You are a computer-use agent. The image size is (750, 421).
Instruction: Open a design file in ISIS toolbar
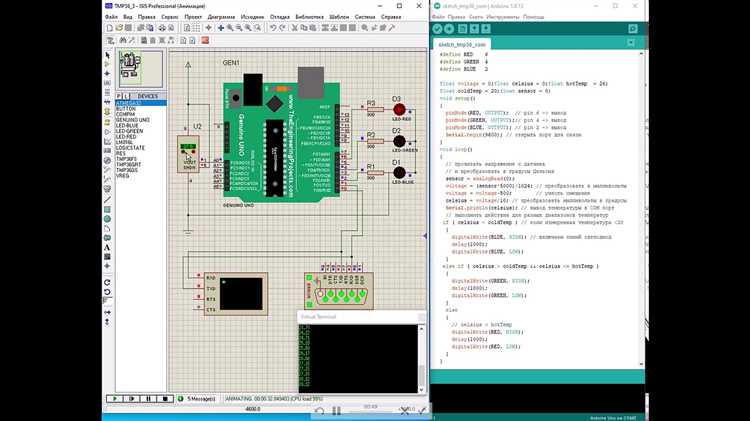tap(118, 28)
